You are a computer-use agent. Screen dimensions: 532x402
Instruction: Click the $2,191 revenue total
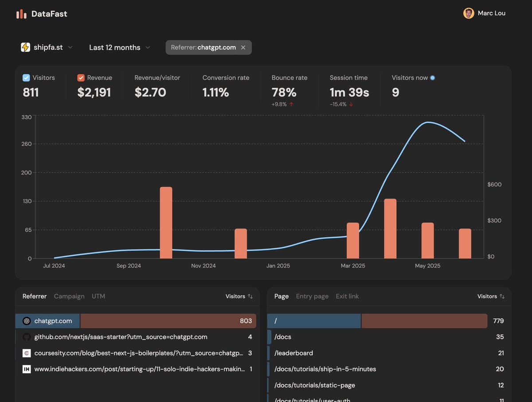click(x=94, y=92)
